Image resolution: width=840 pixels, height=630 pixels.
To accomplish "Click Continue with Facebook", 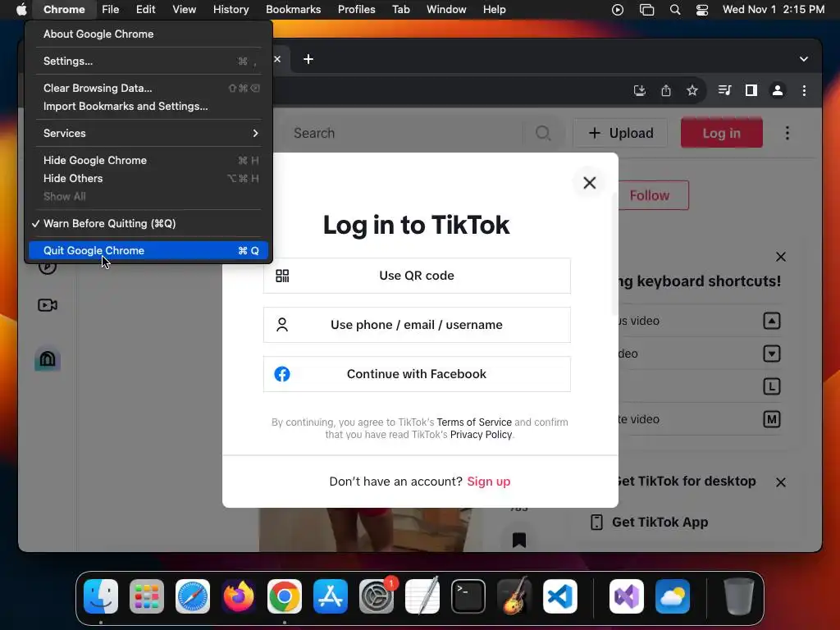I will pos(417,374).
